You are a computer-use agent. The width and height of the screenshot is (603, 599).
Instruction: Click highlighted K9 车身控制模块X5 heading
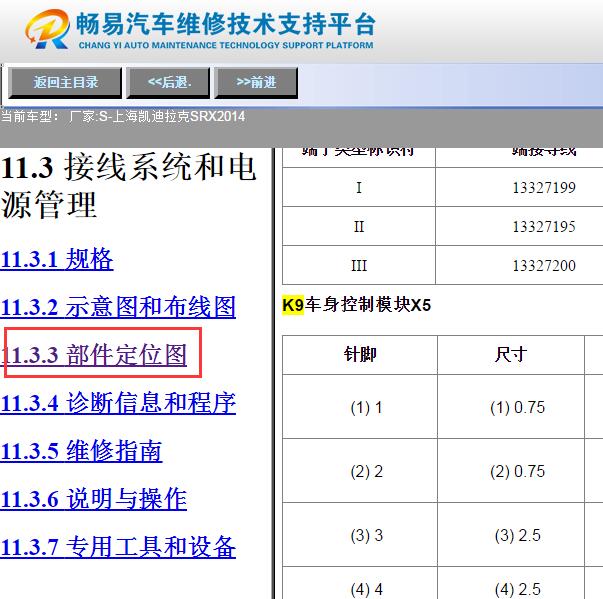point(356,305)
